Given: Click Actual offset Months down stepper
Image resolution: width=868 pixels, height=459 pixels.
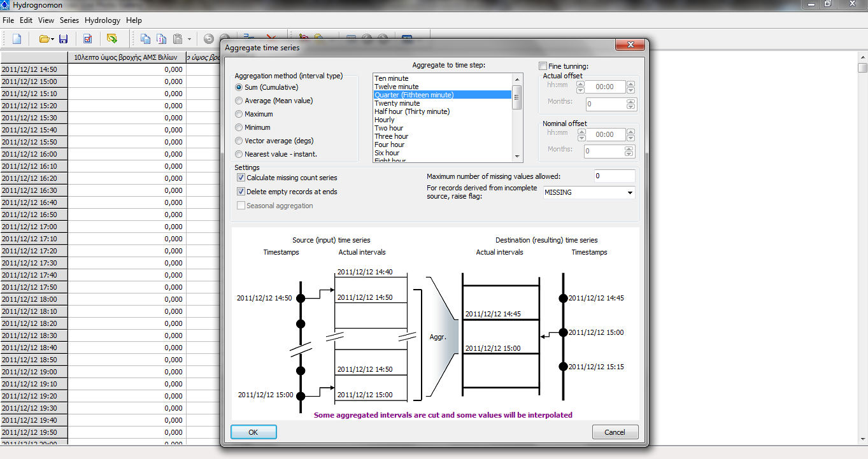Looking at the screenshot, I should tap(629, 107).
